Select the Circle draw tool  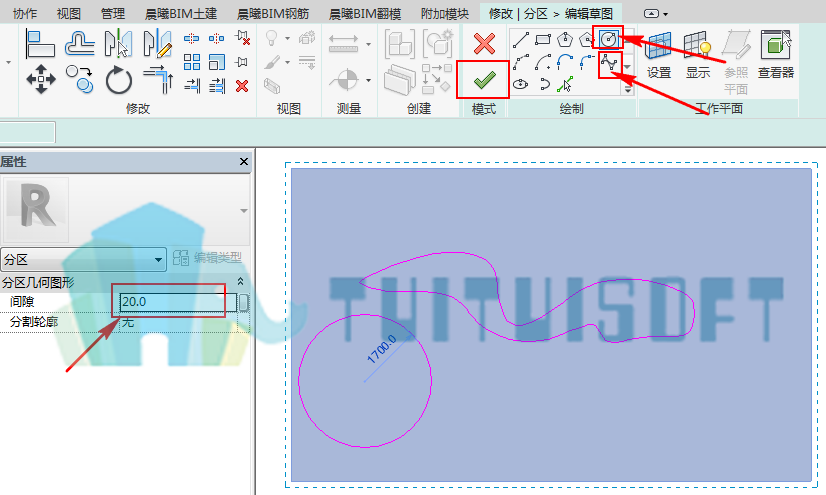tap(608, 39)
